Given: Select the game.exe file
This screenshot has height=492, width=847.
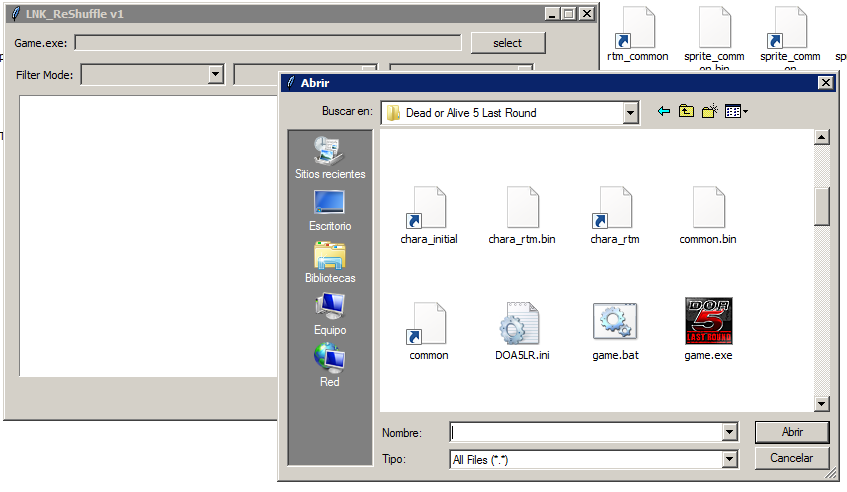Looking at the screenshot, I should (708, 321).
